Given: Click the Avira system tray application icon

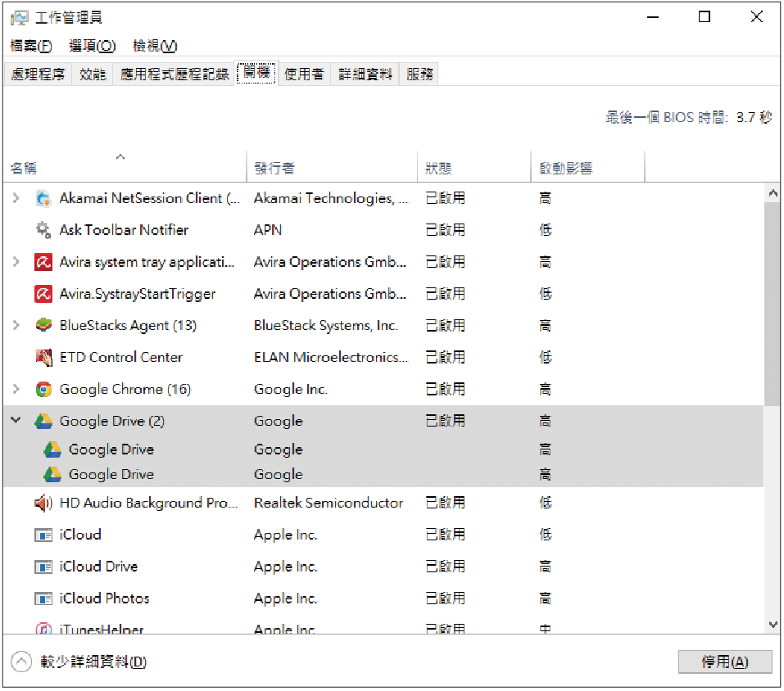Looking at the screenshot, I should (x=43, y=262).
